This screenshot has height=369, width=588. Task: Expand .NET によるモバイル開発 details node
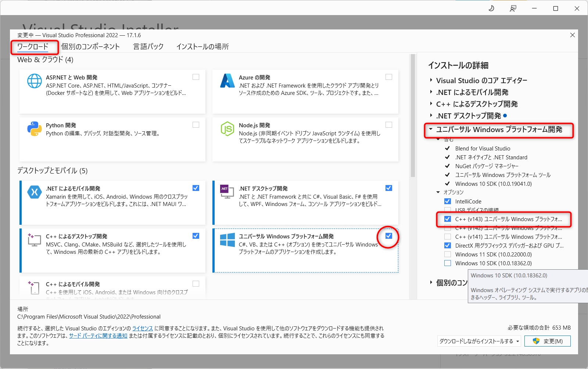431,92
